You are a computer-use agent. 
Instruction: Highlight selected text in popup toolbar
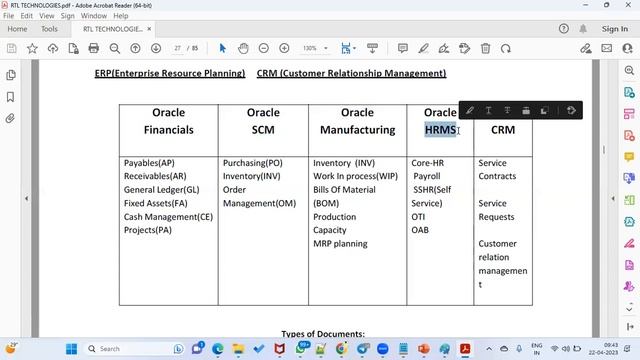coord(469,110)
